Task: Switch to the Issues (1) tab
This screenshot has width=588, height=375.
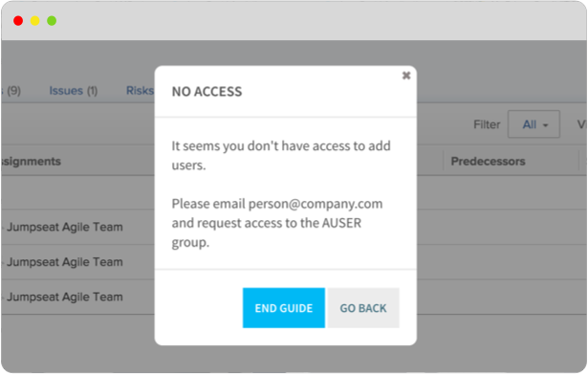Action: click(73, 91)
